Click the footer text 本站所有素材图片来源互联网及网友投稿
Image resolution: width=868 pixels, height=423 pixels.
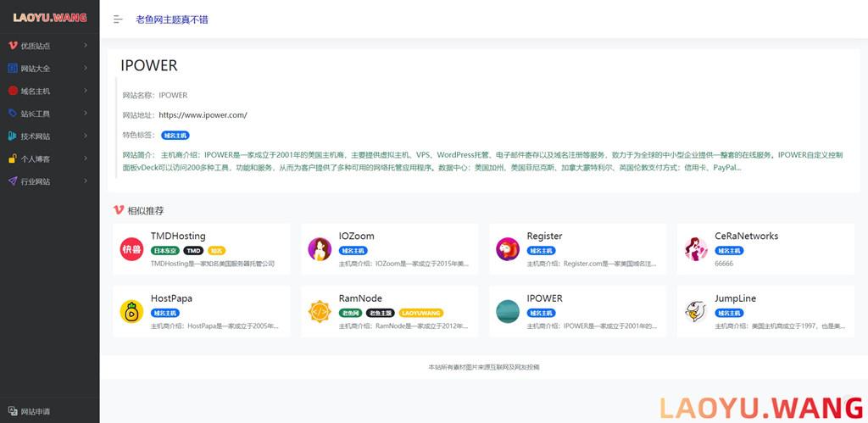point(484,367)
